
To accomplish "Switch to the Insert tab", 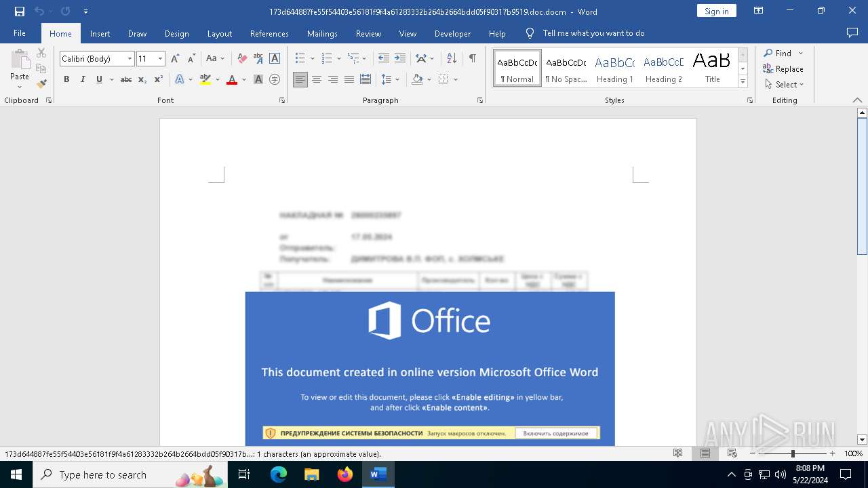I will 100,33.
